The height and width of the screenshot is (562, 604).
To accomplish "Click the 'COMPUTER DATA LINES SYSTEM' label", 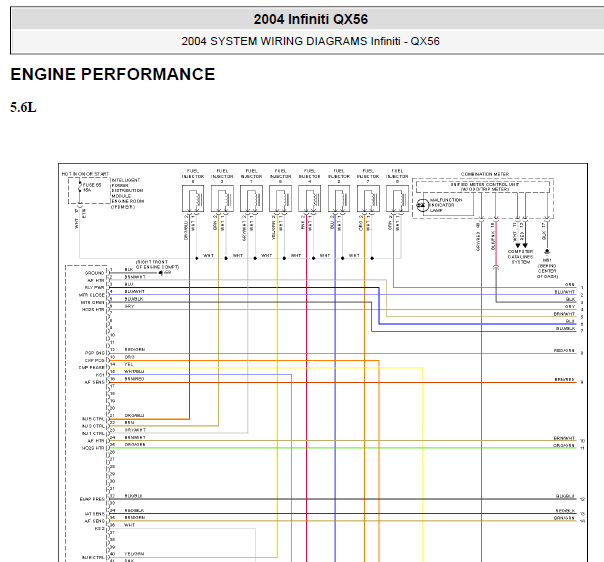I will (520, 257).
